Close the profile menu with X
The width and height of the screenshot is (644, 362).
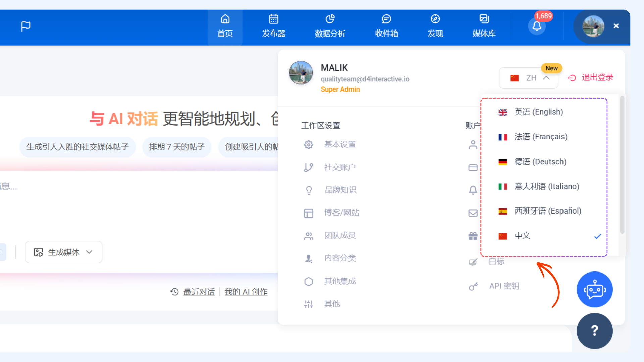(x=616, y=26)
